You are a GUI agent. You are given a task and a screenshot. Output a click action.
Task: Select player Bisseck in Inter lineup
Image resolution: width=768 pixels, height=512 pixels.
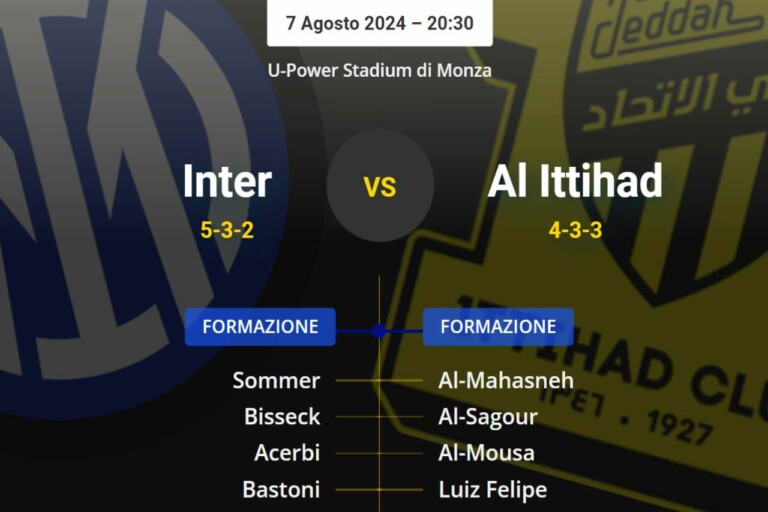click(282, 416)
